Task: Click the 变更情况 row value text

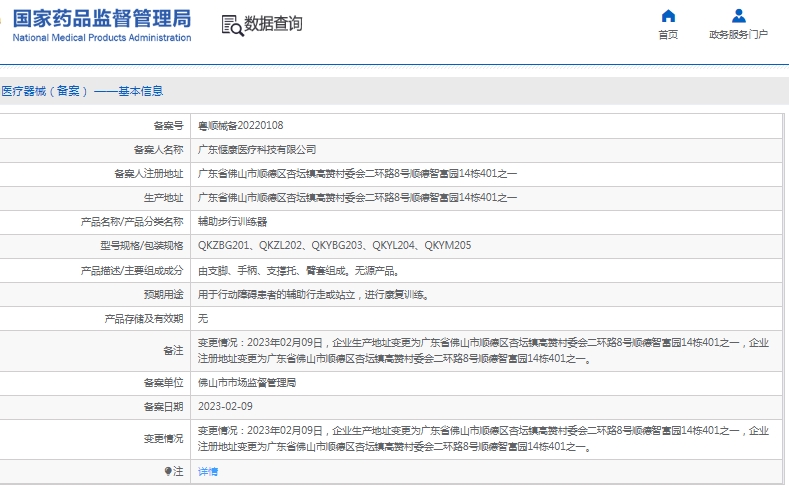Action: click(x=483, y=439)
